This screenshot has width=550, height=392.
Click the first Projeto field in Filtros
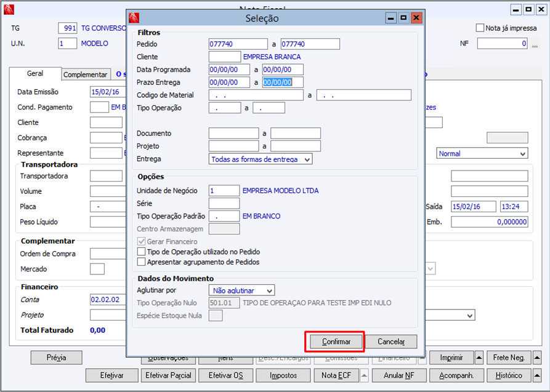[x=233, y=146]
